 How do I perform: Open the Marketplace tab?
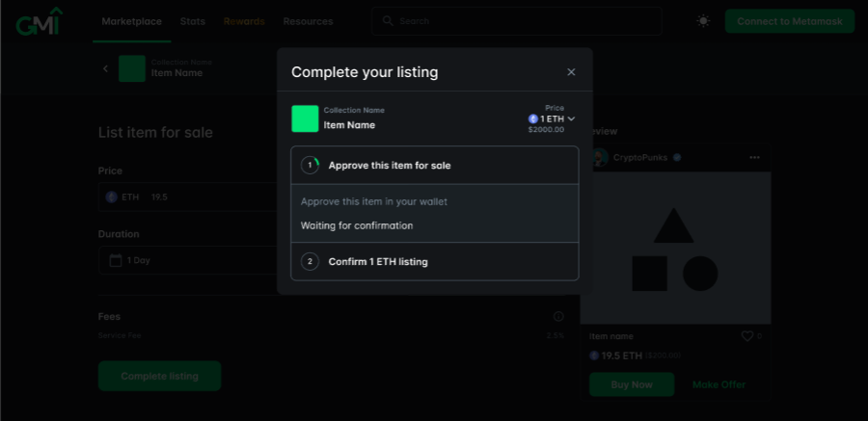click(132, 21)
